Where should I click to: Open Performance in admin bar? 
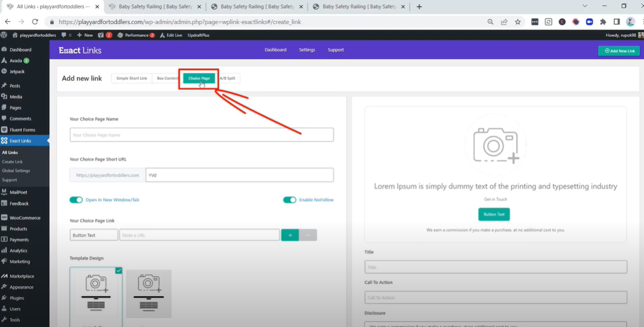click(136, 35)
